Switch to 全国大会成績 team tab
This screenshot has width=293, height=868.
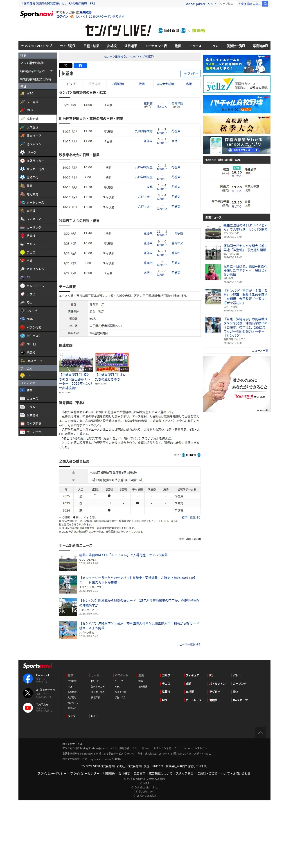[165, 84]
